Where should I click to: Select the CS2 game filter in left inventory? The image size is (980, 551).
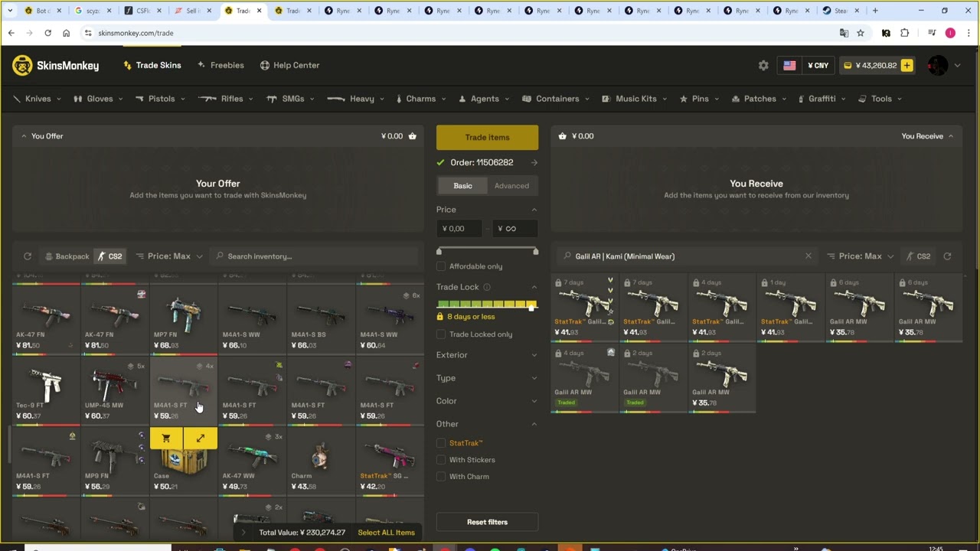coord(109,256)
